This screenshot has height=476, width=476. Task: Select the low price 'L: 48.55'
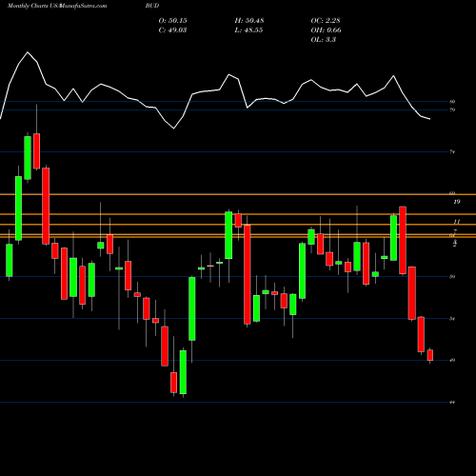(248, 30)
